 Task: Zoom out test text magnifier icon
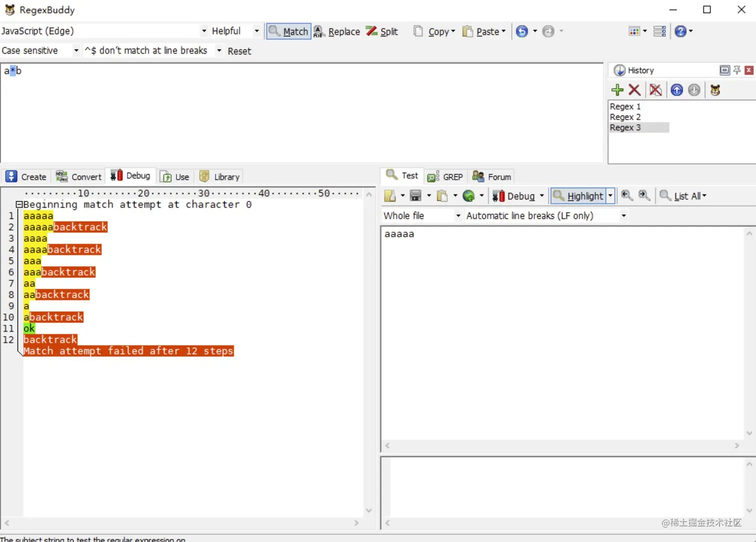click(626, 195)
